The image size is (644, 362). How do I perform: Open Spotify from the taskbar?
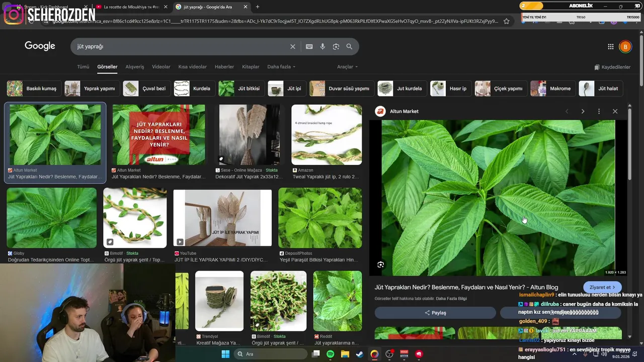click(330, 354)
